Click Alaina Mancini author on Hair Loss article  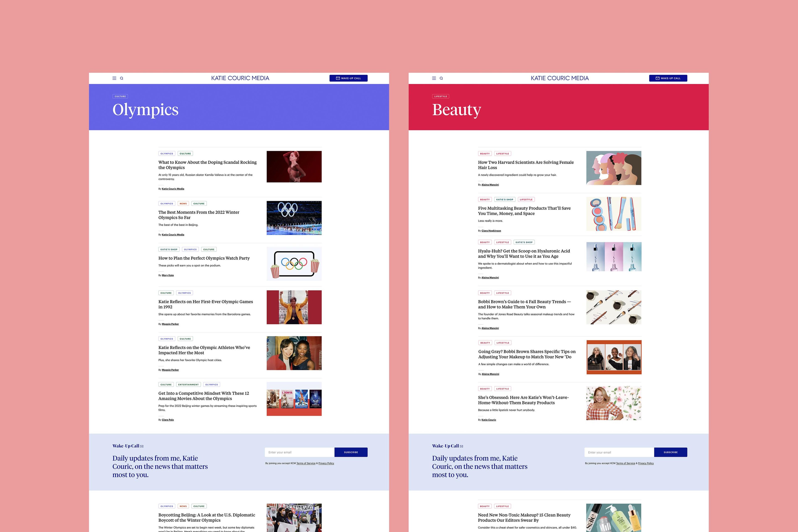(490, 185)
